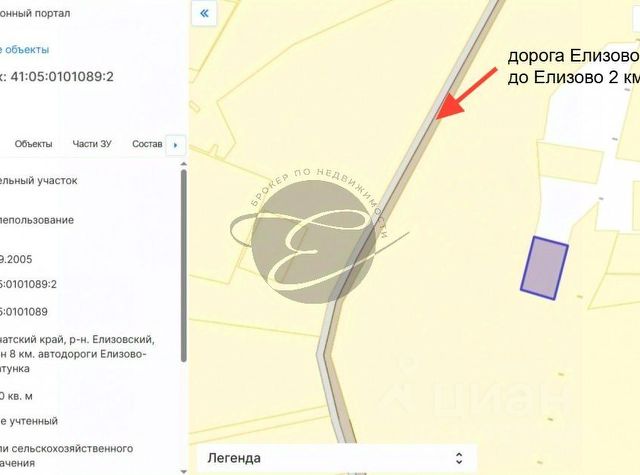The image size is (640, 475).
Task: Click the up arrow of info panel scrollbar
Action: coord(184,164)
